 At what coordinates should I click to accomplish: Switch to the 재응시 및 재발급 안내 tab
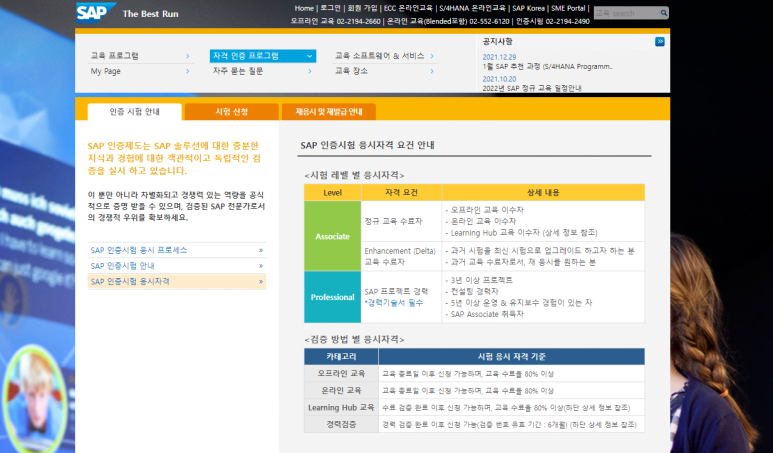tap(329, 112)
